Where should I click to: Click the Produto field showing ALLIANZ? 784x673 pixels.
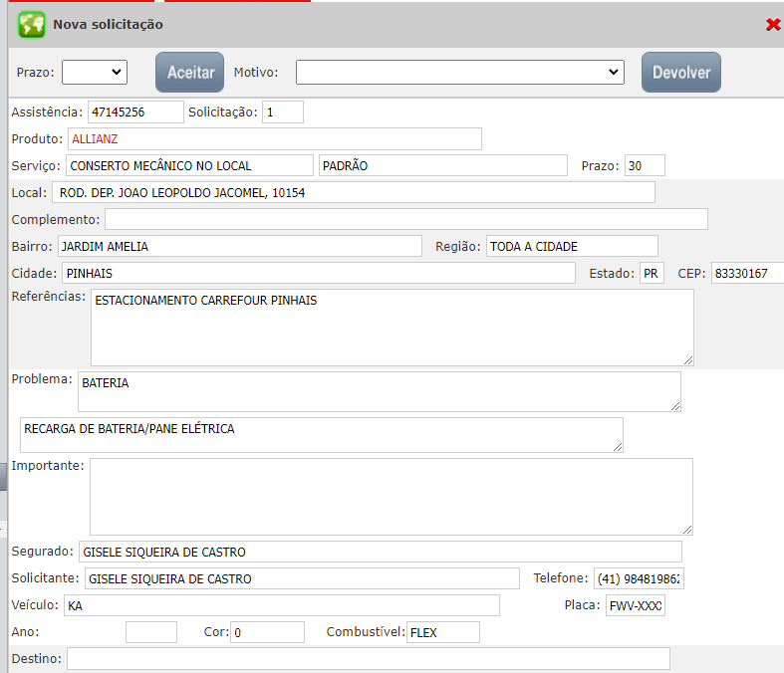point(274,138)
